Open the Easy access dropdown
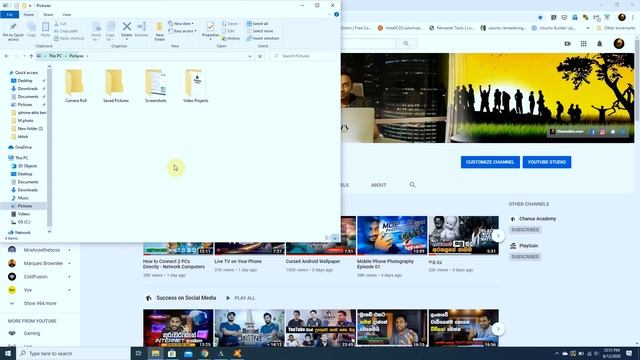Screen dimensions: 640x360 (182, 31)
